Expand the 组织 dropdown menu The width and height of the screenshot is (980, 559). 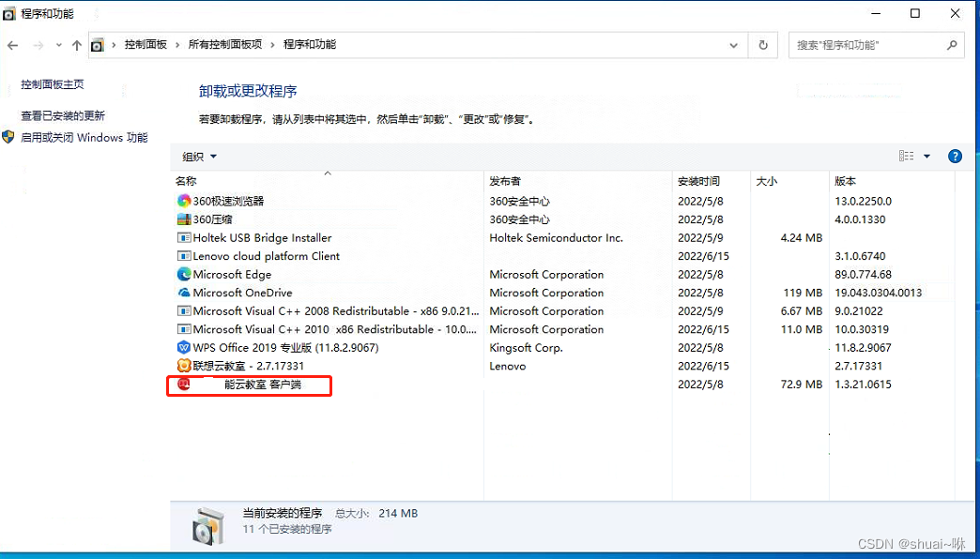coord(199,157)
